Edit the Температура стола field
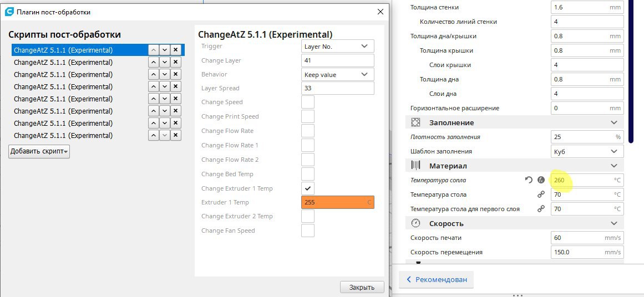Viewport: 644px width, 297px height. 587,194
